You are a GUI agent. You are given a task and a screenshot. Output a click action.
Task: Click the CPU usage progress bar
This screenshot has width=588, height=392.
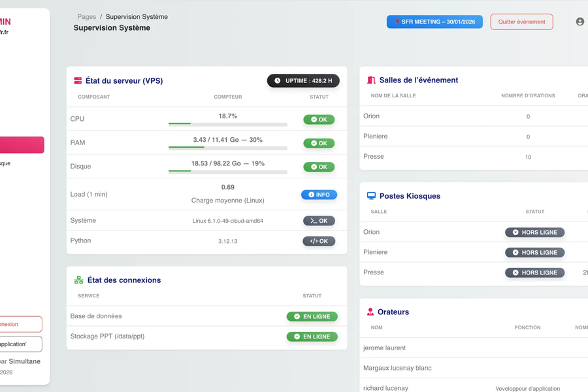click(x=227, y=123)
